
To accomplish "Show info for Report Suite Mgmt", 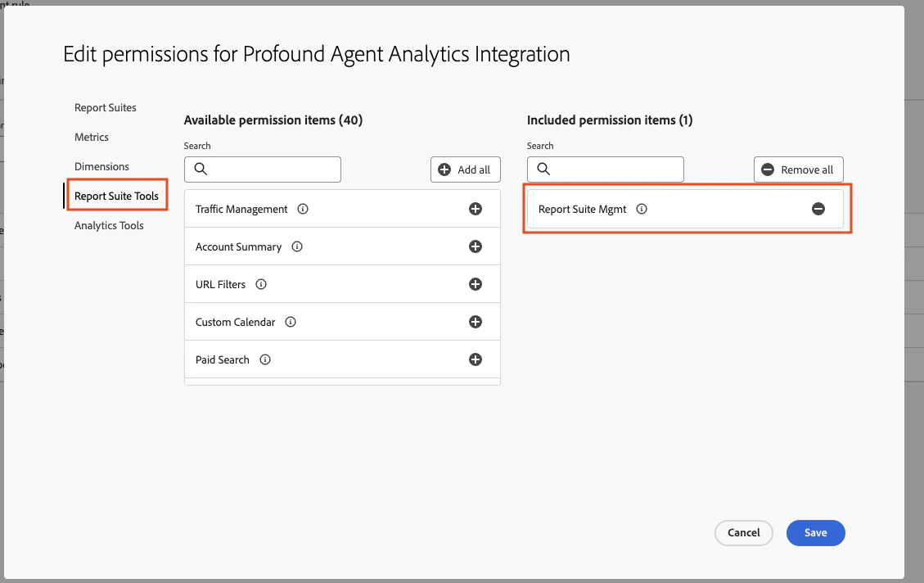I will pos(642,209).
